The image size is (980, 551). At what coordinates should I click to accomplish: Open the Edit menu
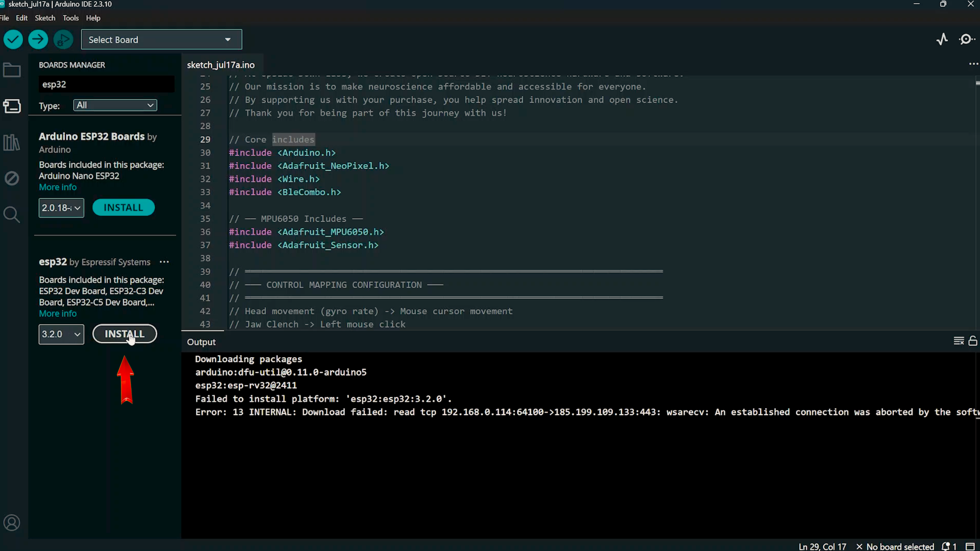click(x=22, y=18)
